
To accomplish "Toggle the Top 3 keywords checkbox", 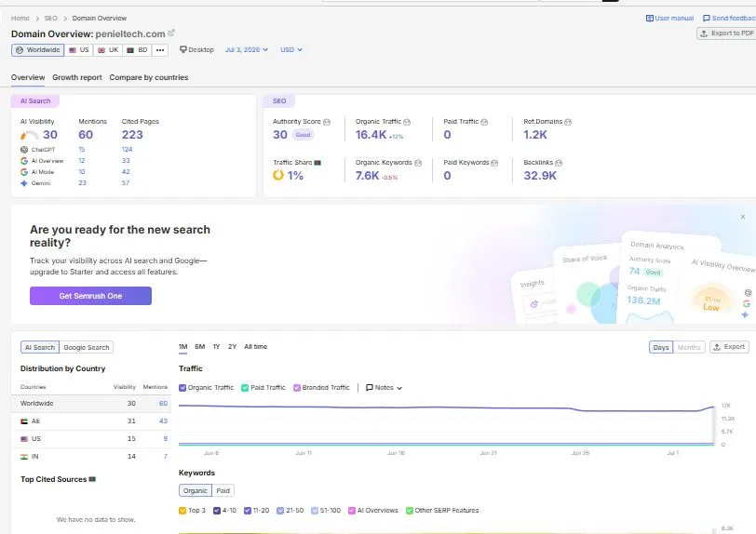I will coord(182,511).
